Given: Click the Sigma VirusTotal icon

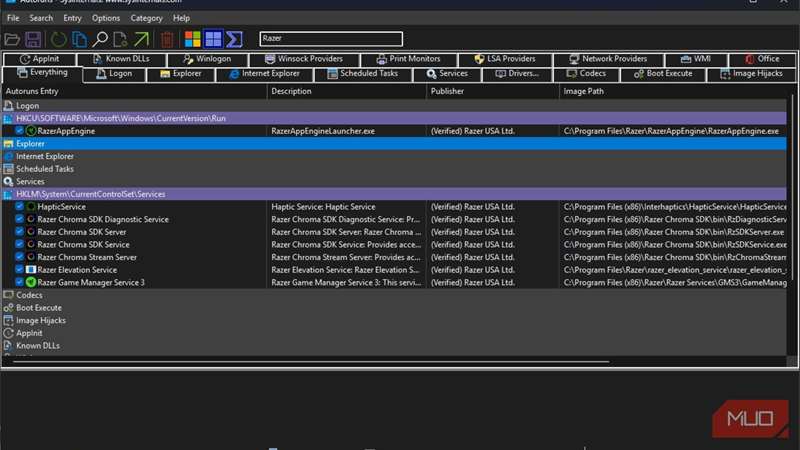Looking at the screenshot, I should click(x=235, y=39).
